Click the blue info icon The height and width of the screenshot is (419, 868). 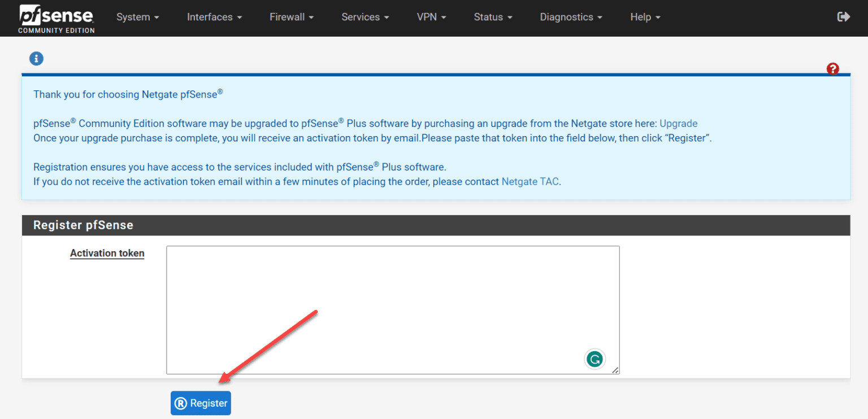36,58
